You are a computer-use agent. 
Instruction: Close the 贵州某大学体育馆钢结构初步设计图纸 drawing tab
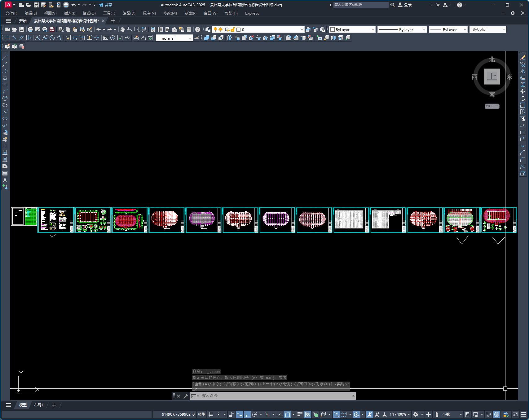(x=103, y=21)
